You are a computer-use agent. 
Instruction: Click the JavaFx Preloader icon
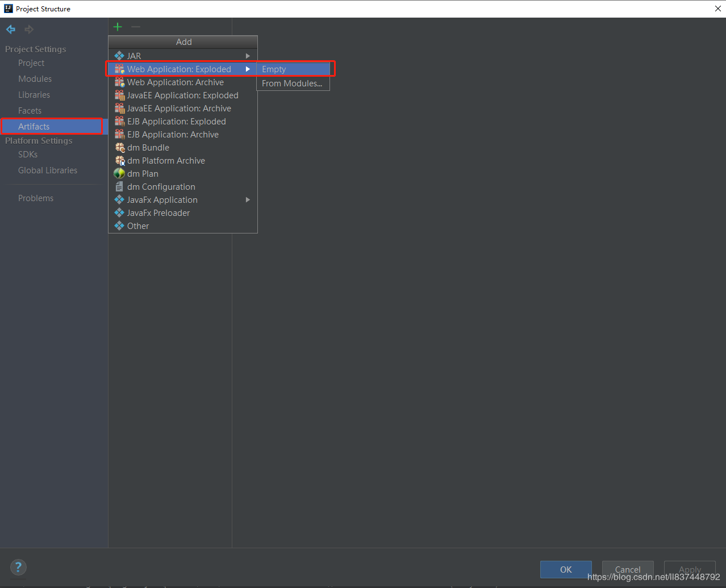(119, 212)
